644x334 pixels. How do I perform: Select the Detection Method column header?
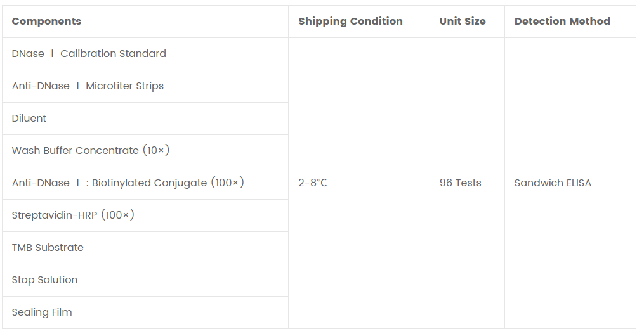[562, 22]
